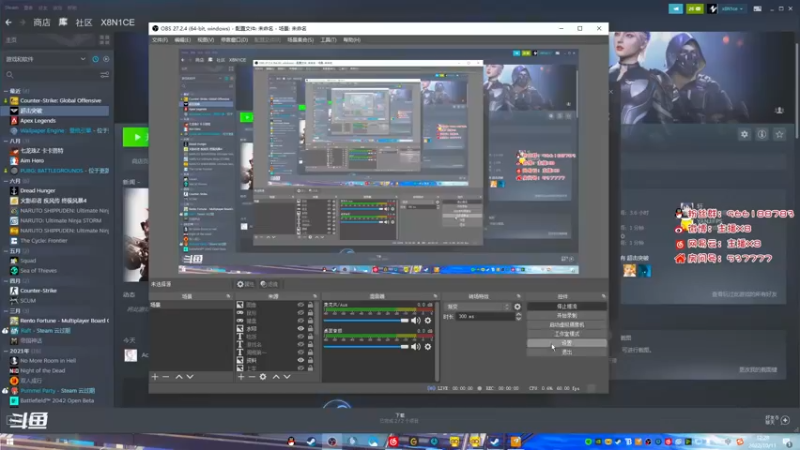Image resolution: width=800 pixels, height=450 pixels.
Task: Click 启动虚拟摄像机 button
Action: point(567,325)
